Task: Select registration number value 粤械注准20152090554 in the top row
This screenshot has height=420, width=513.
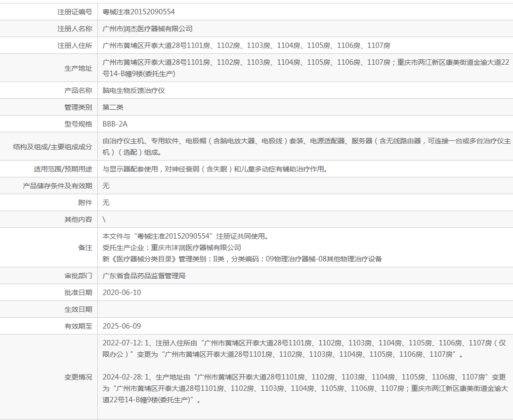Action: tap(139, 12)
